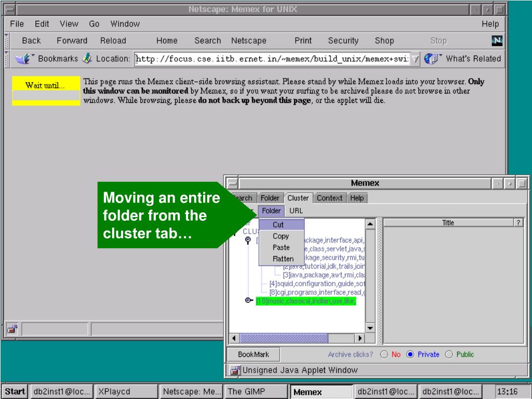This screenshot has height=399, width=532.
Task: Go to Home page
Action: click(167, 41)
